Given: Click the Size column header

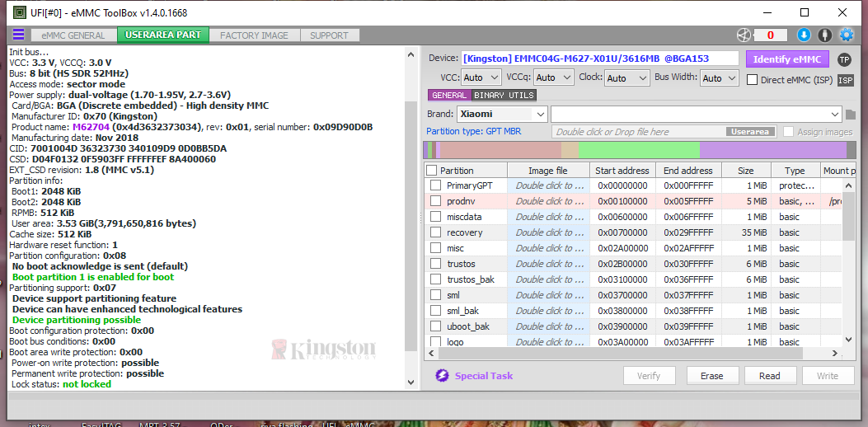Looking at the screenshot, I should [746, 170].
